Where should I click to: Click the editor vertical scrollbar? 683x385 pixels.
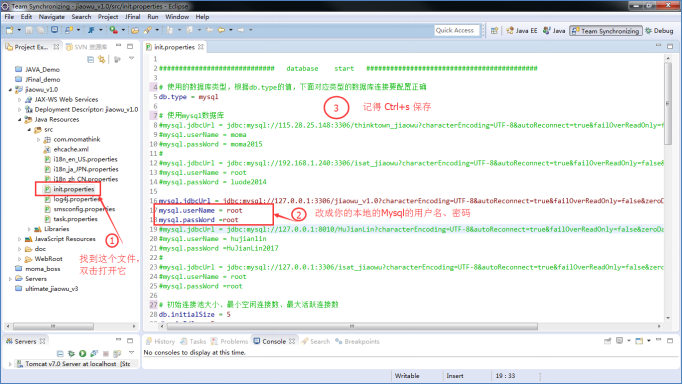[668, 104]
